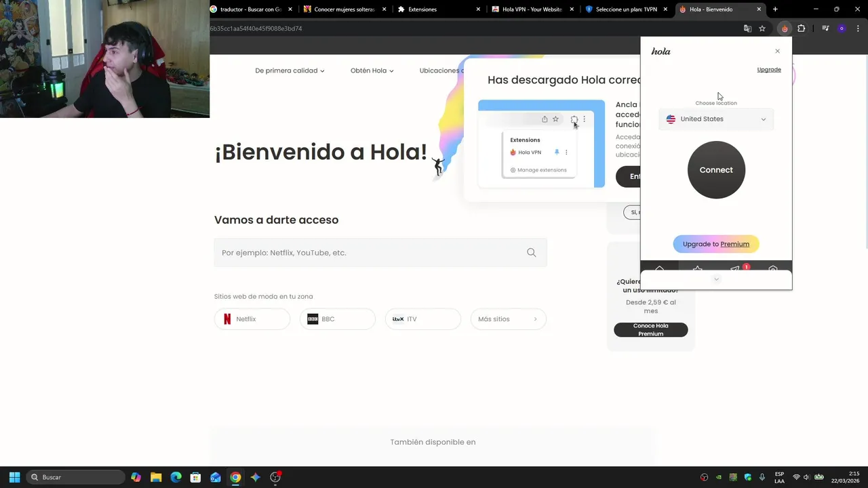Open the volume speaker tray icon
This screenshot has width=868, height=488.
click(807, 477)
